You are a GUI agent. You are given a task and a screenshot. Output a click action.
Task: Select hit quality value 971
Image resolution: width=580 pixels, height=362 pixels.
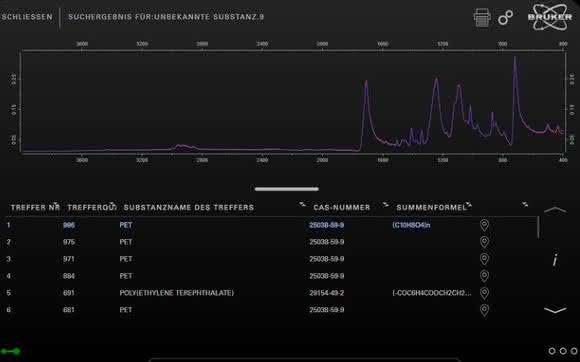click(69, 259)
